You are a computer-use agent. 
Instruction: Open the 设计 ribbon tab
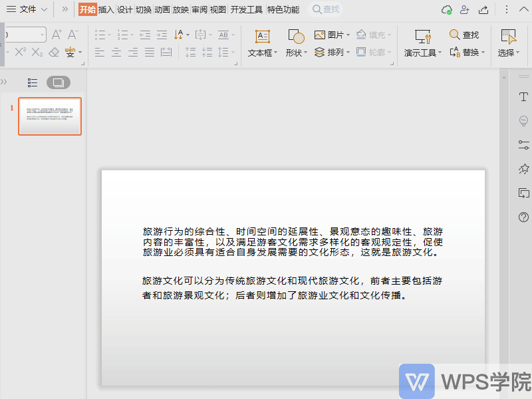(124, 9)
